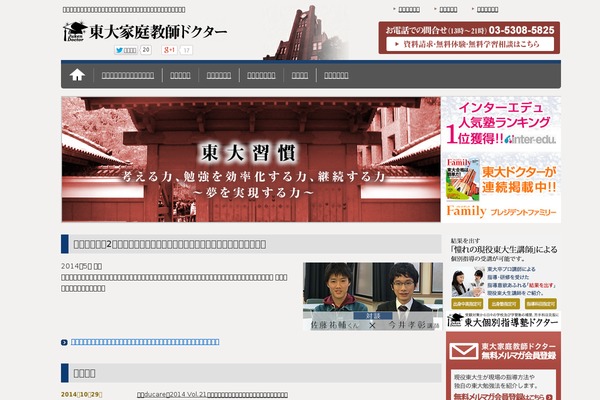Open the 東大家庭教師ドクター logo
This screenshot has height=400, width=600.
click(x=145, y=32)
